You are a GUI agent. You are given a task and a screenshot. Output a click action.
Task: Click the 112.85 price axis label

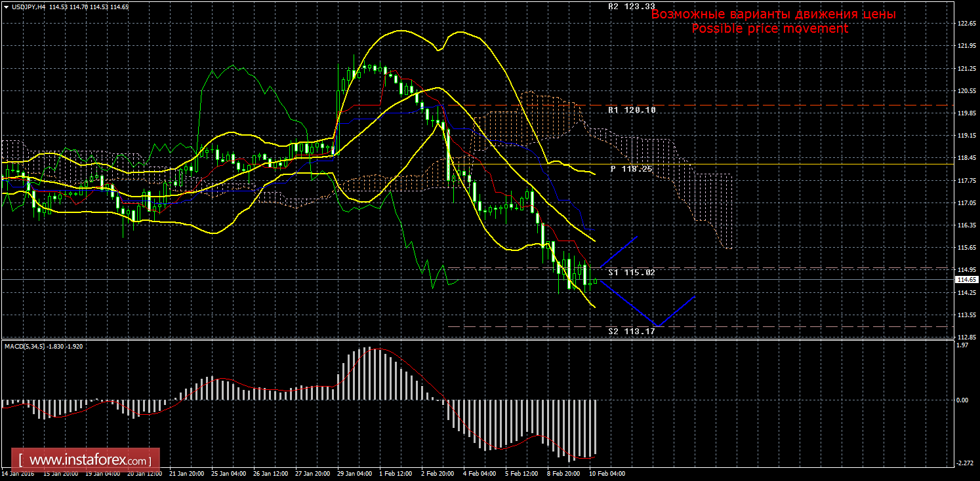click(x=967, y=337)
